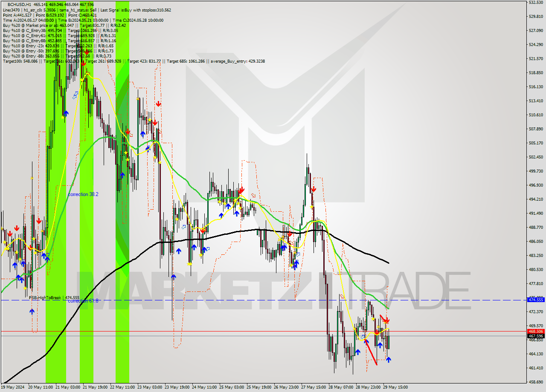Click the 480.530 price axis label
Screen dimensions: 546x392
click(x=536, y=269)
